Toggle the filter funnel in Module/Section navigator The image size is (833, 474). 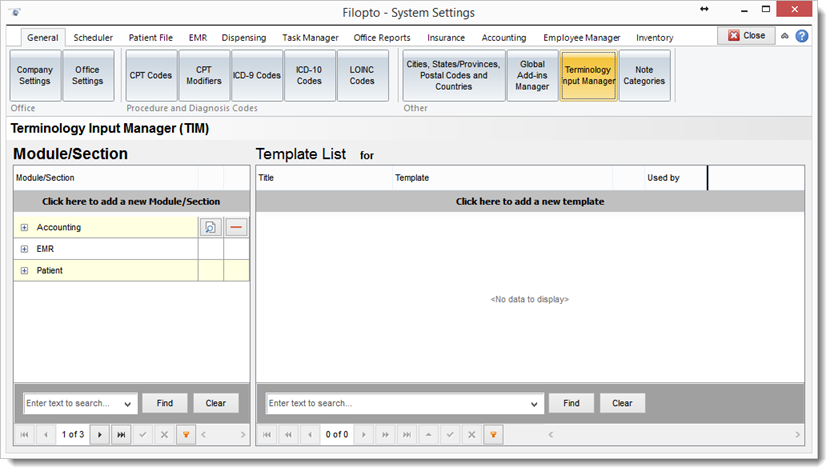pos(186,435)
